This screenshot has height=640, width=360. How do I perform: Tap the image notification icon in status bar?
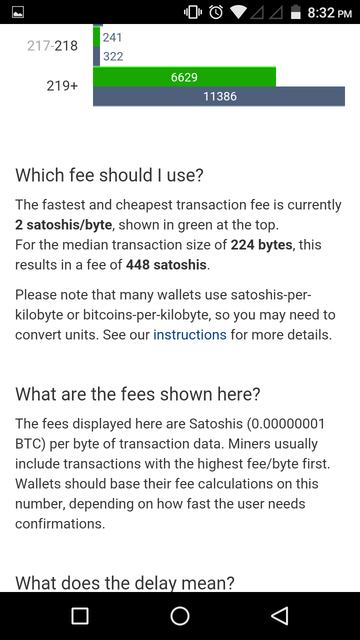coord(18,13)
